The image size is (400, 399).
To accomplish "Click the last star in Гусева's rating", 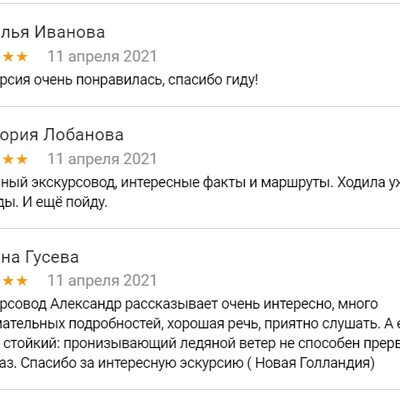I will (22, 281).
